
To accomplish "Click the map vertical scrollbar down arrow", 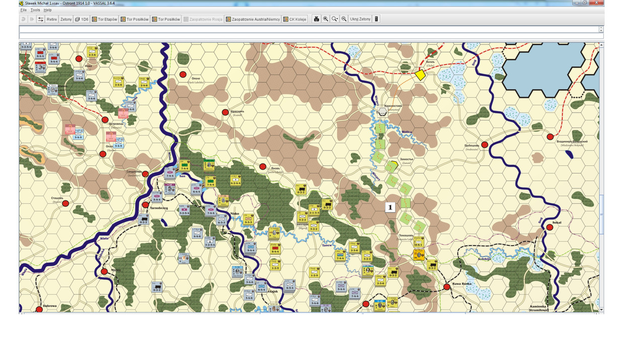I will [x=601, y=309].
